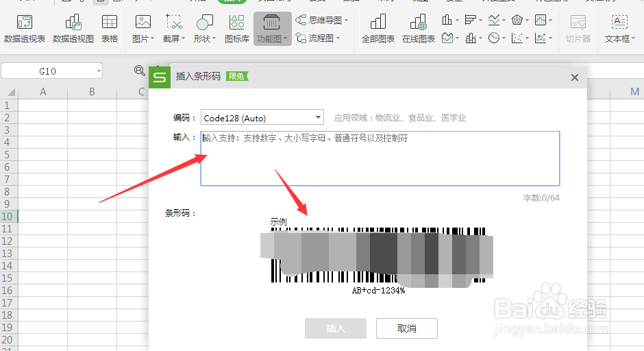Viewport: 644px width, 351px height.
Task: Select row 1 header
Action: [8, 105]
